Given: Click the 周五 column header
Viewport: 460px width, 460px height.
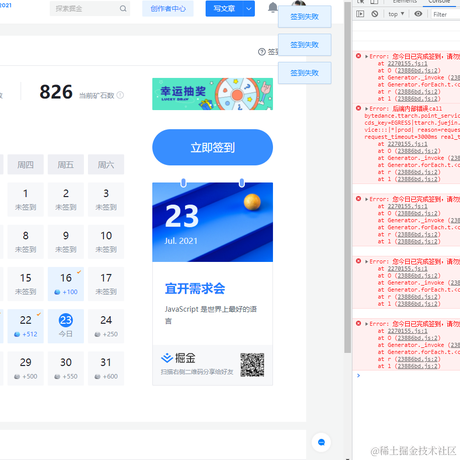Looking at the screenshot, I should 66,164.
